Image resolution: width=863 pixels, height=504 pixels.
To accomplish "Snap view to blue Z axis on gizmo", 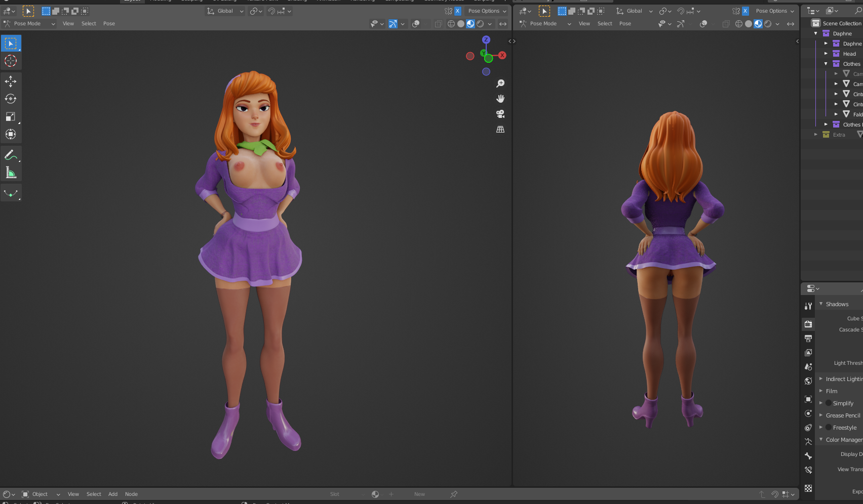I will tap(486, 39).
